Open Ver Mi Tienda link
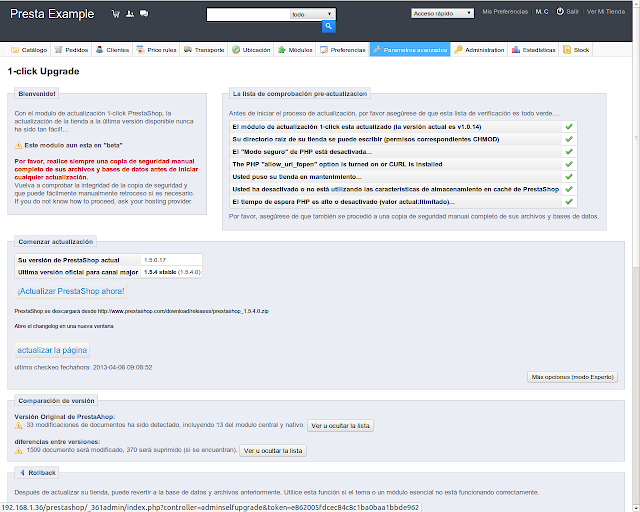The height and width of the screenshot is (512, 640). 606,12
